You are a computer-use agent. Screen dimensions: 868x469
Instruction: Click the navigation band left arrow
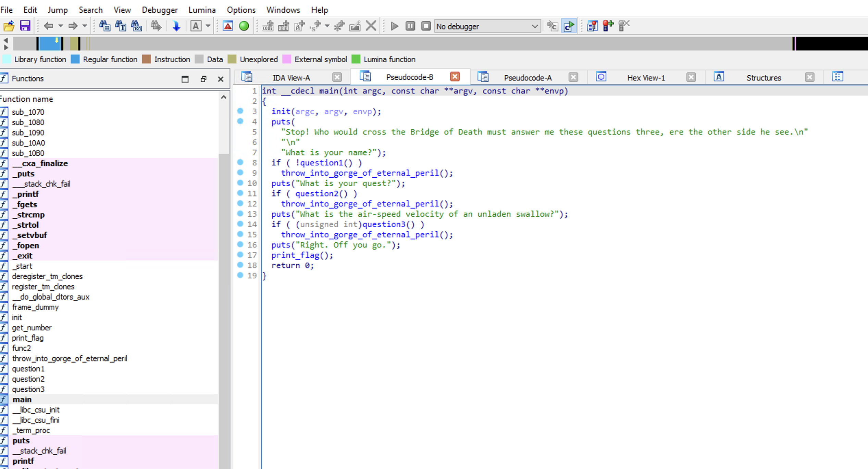point(6,40)
